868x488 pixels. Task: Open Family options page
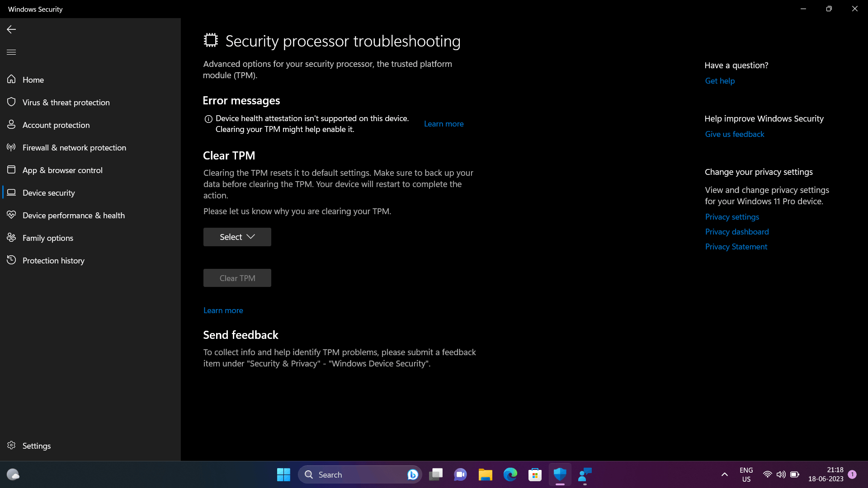pos(47,238)
